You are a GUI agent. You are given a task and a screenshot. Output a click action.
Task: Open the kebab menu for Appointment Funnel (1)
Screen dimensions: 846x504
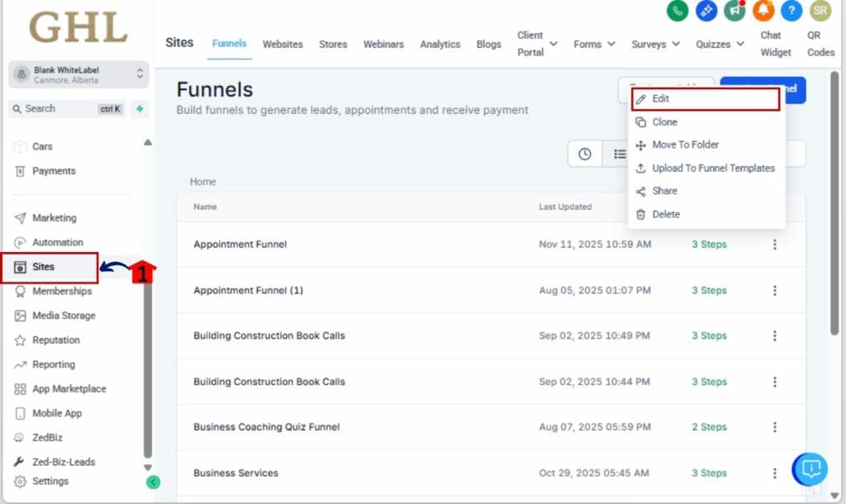click(774, 290)
